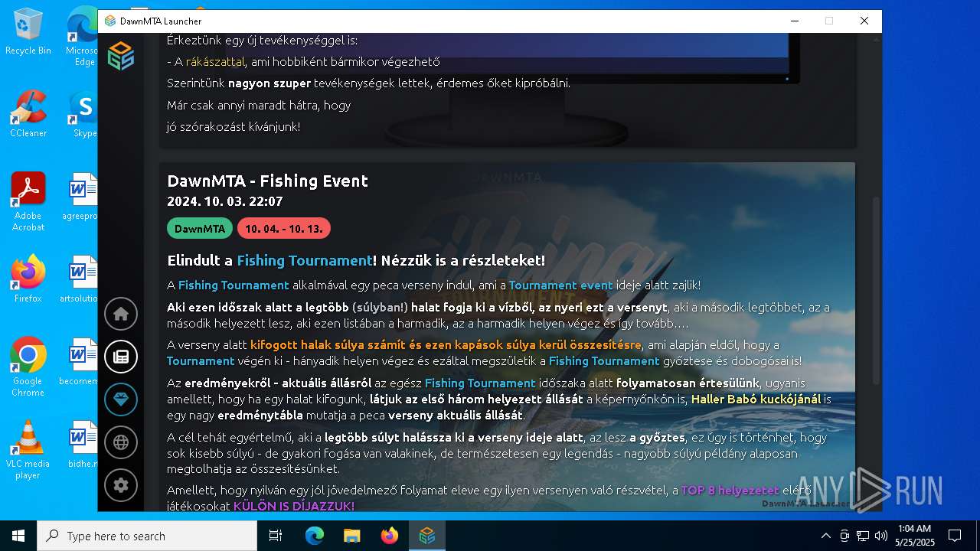The width and height of the screenshot is (980, 551).
Task: Open the bidhe Word document icon
Action: (82, 444)
